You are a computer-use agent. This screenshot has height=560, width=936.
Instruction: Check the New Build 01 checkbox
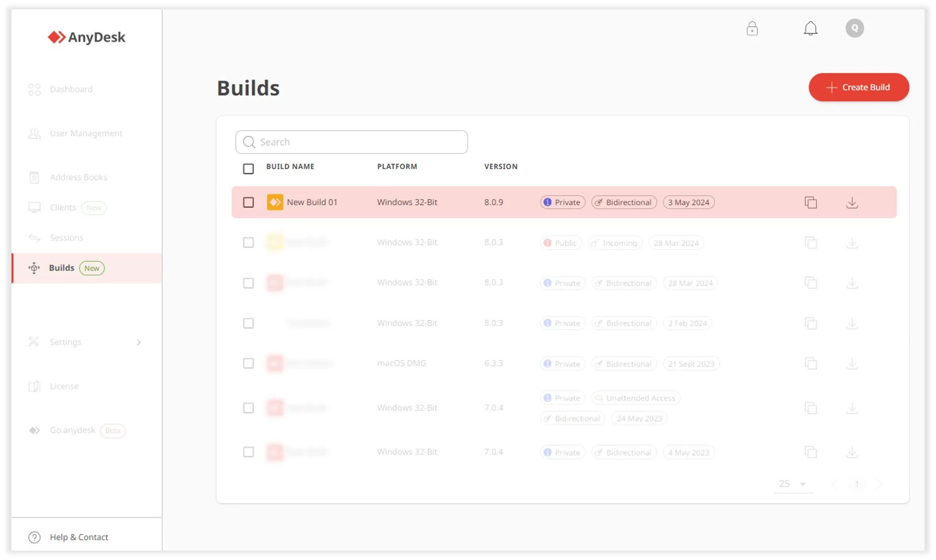tap(249, 202)
